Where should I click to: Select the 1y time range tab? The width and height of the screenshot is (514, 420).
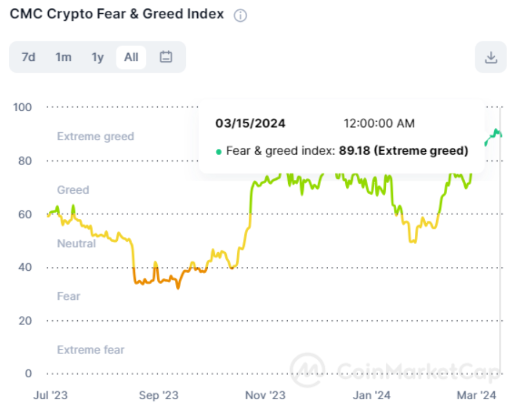(98, 57)
